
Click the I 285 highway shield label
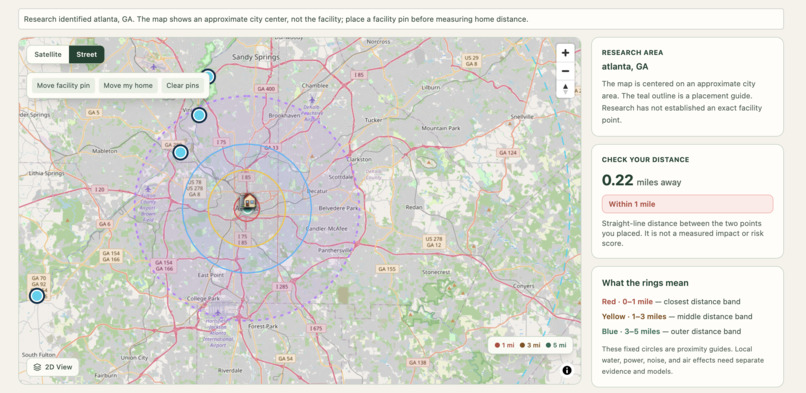point(282,286)
